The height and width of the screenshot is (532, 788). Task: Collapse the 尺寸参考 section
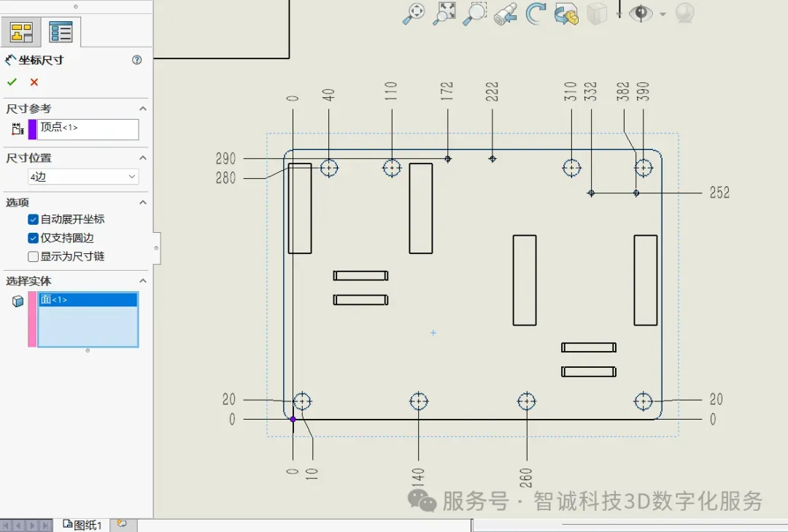click(x=143, y=109)
